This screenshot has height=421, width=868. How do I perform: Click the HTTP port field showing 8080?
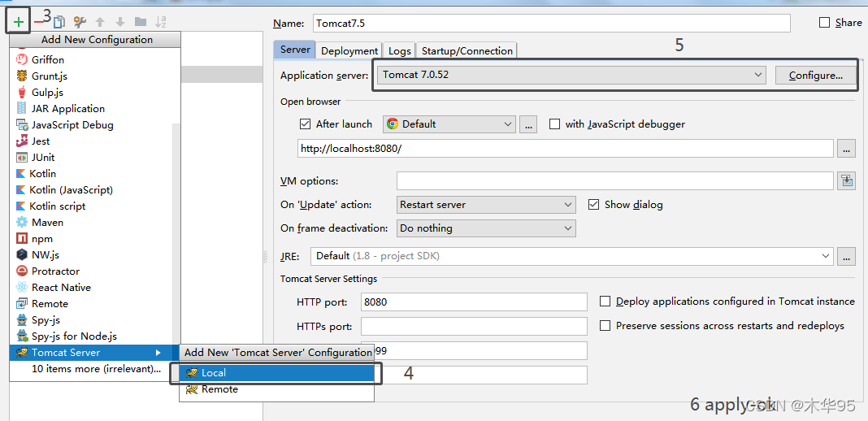point(474,302)
